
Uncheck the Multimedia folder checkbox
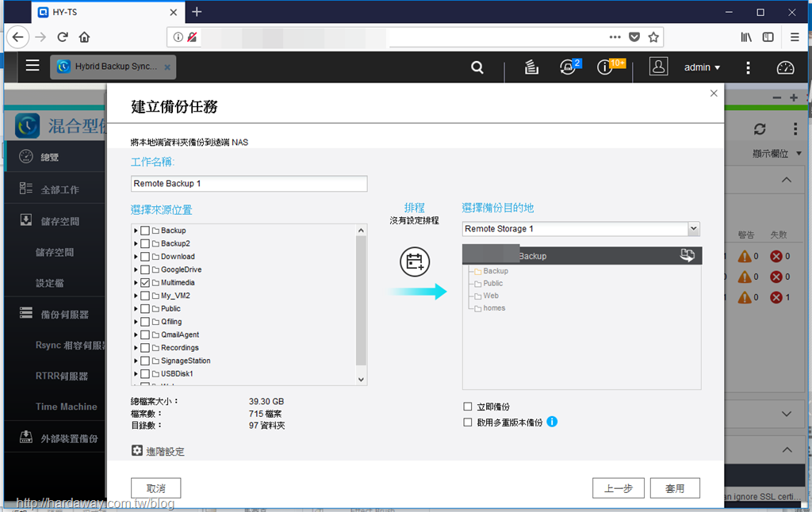pos(145,283)
